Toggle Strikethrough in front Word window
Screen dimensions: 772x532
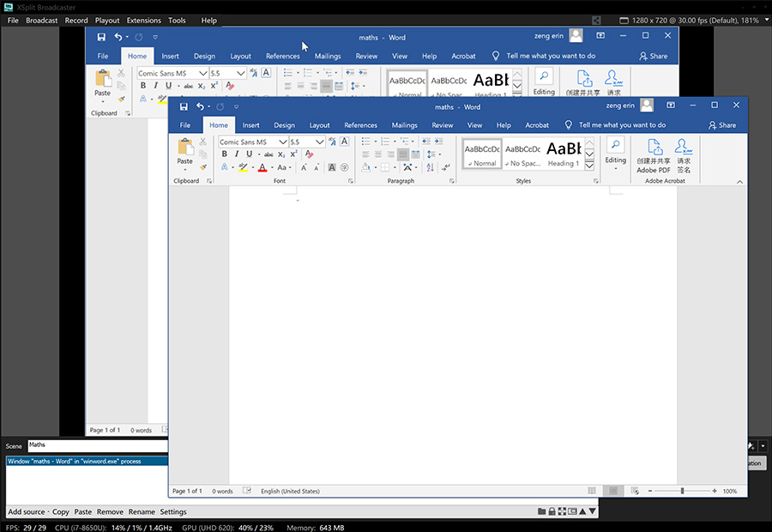pos(268,154)
